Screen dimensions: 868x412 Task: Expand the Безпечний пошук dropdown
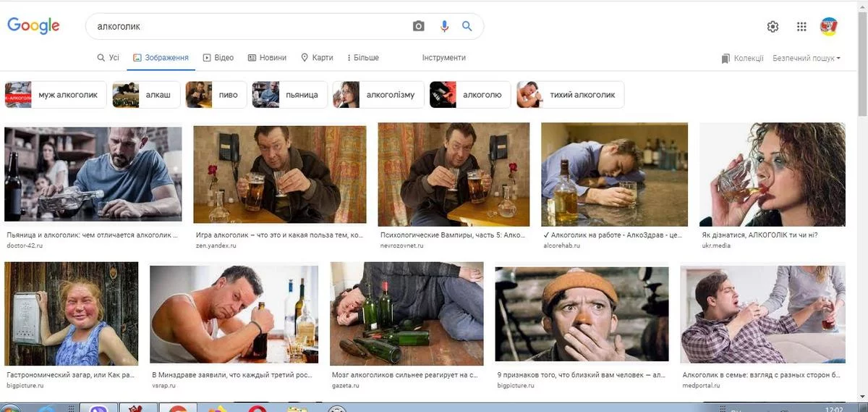coord(806,58)
